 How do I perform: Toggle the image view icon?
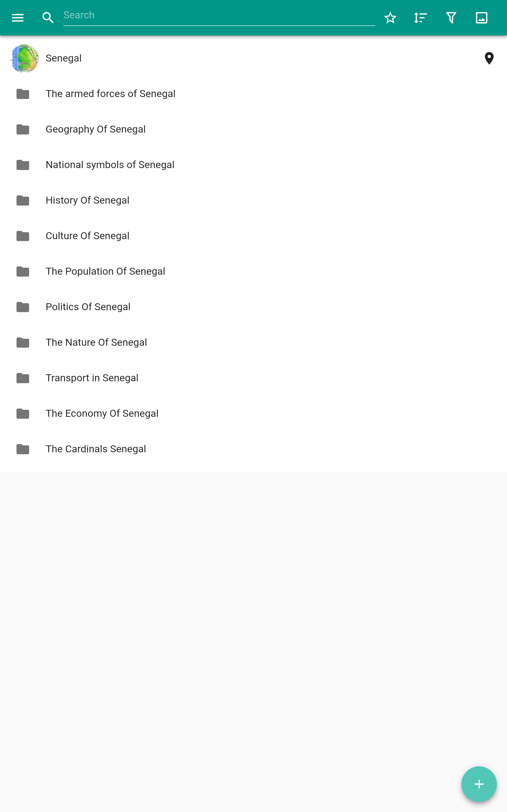482,18
